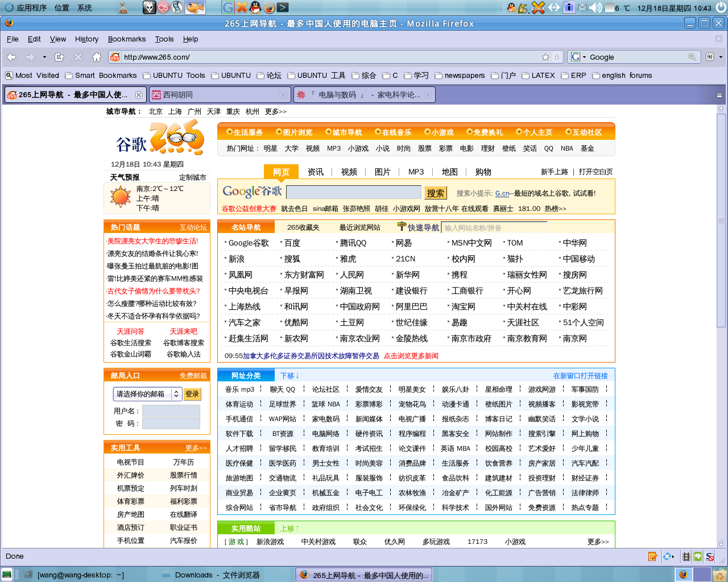This screenshot has height=582, width=728.
Task: Click the 快速导航 website name input
Action: pyautogui.click(x=494, y=228)
